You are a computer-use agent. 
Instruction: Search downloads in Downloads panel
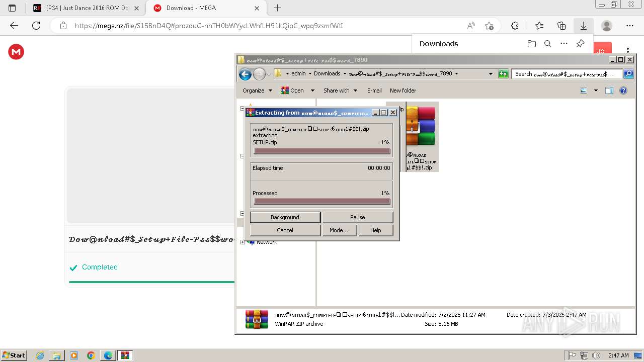[x=548, y=44]
